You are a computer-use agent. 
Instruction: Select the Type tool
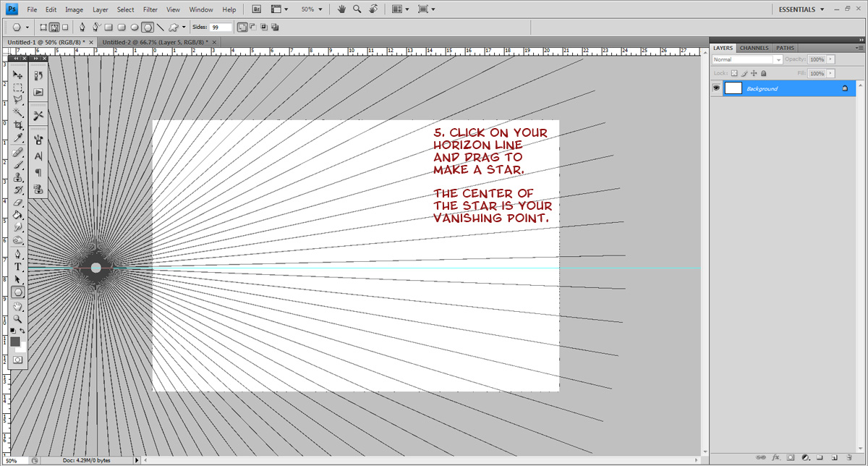click(x=18, y=266)
